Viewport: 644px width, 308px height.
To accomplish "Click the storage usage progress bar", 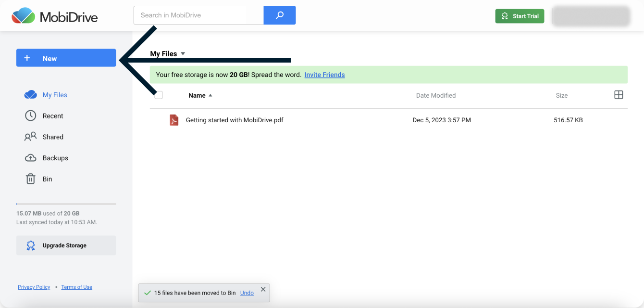I will [66, 204].
